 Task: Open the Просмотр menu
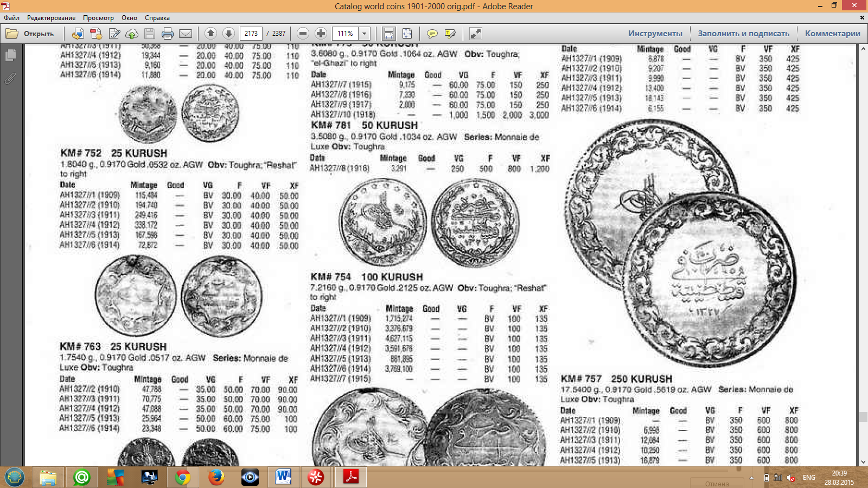click(98, 18)
